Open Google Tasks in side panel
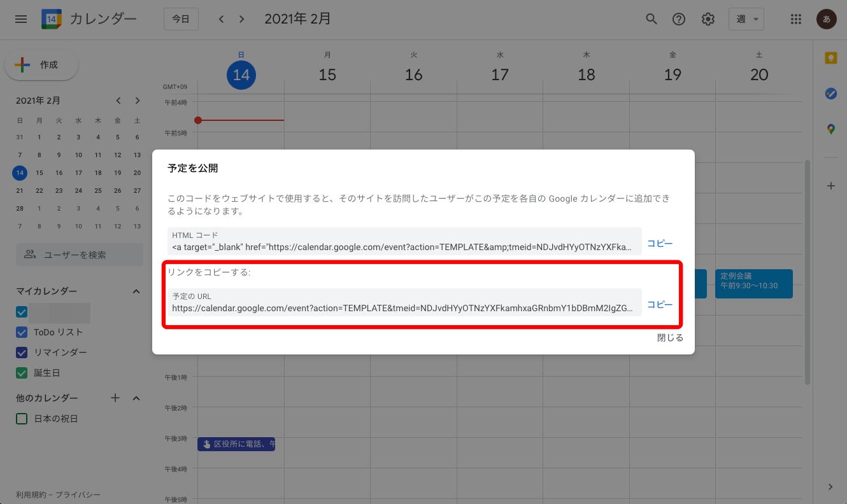 830,94
